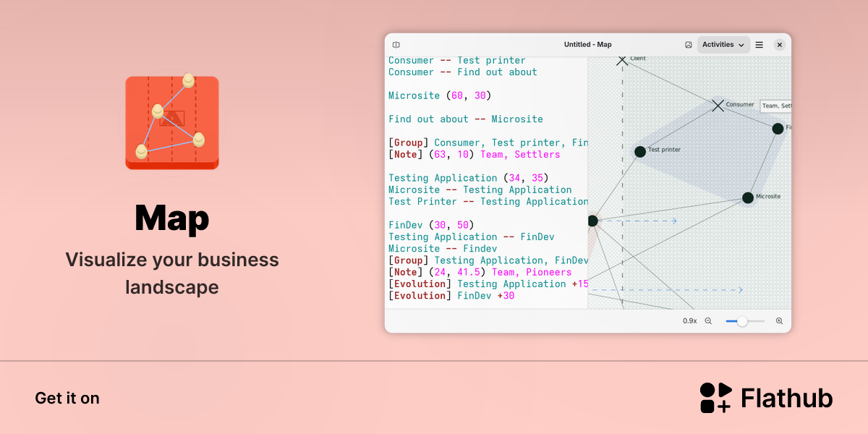The width and height of the screenshot is (868, 434).
Task: Open the Activities dropdown
Action: coord(723,45)
